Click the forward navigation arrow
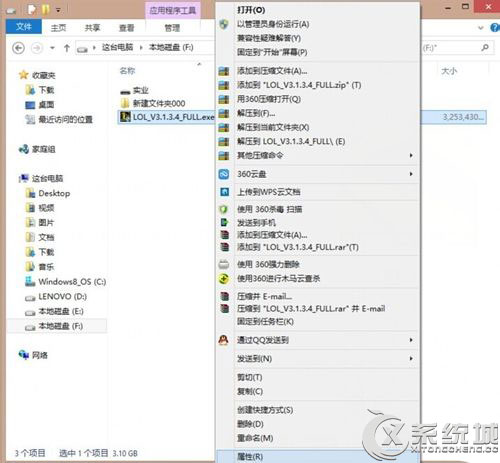 tap(37, 48)
